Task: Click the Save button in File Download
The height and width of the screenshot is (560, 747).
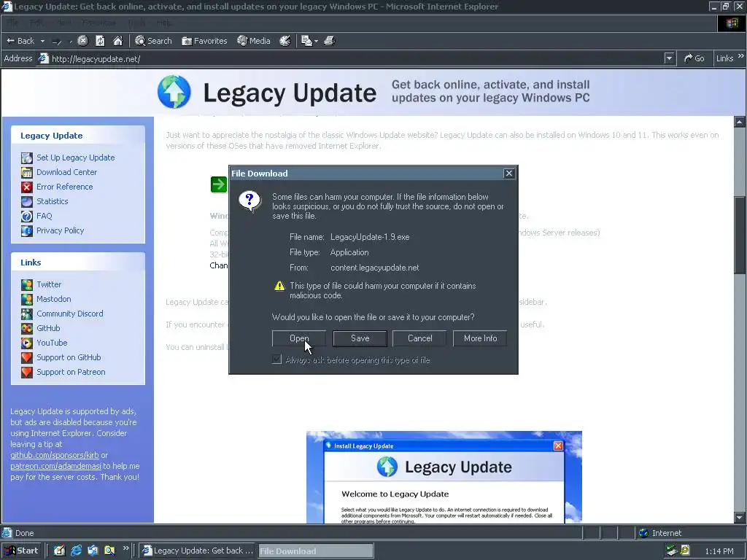Action: pyautogui.click(x=360, y=338)
